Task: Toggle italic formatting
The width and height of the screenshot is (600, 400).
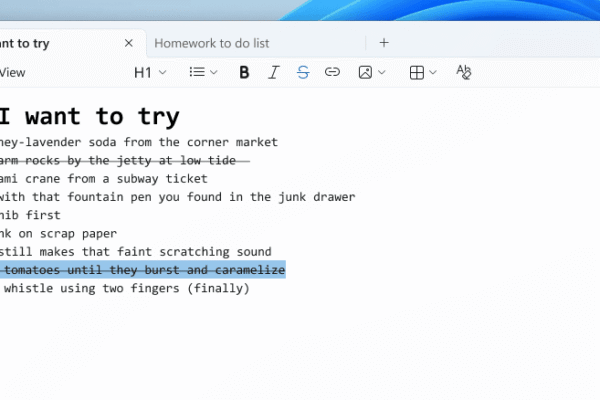Action: (x=273, y=72)
